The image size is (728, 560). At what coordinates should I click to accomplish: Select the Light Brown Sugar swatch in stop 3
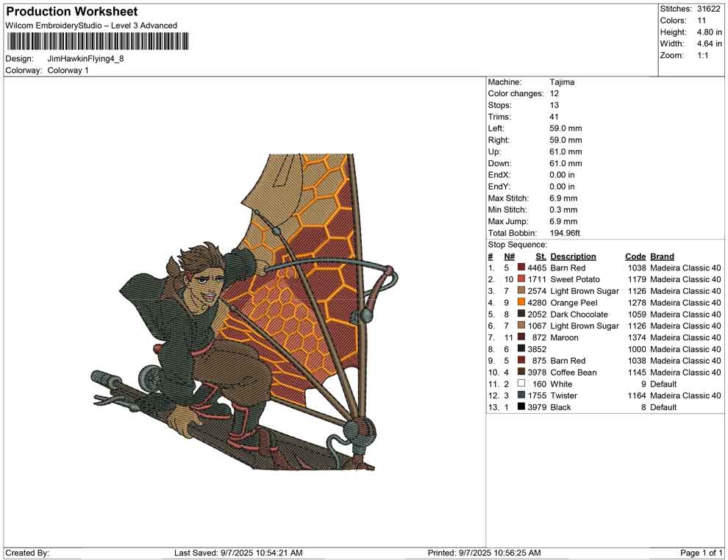(x=521, y=291)
